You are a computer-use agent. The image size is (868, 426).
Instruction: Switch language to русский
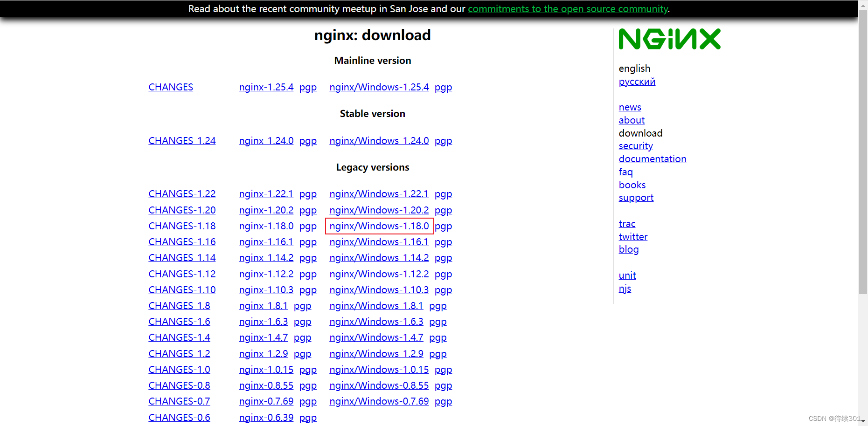[x=637, y=82]
